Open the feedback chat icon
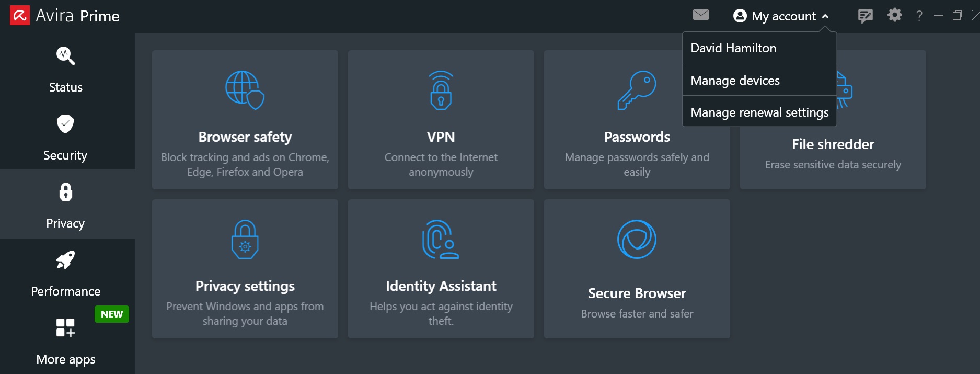This screenshot has width=980, height=374. click(x=865, y=16)
